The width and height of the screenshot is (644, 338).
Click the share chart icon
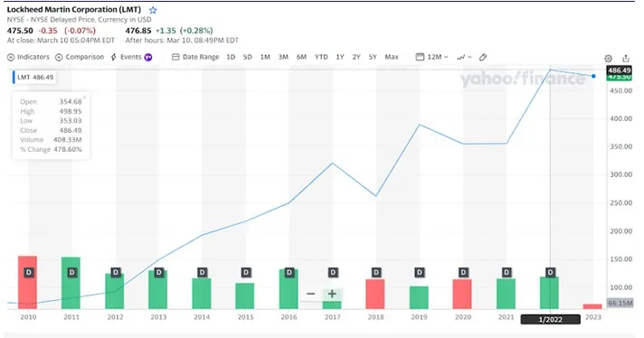click(626, 58)
